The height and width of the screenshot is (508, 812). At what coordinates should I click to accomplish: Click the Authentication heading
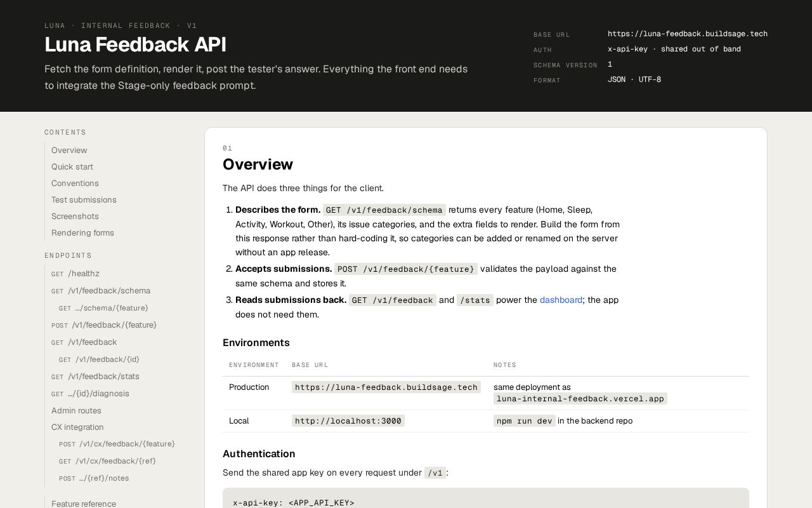point(259,454)
